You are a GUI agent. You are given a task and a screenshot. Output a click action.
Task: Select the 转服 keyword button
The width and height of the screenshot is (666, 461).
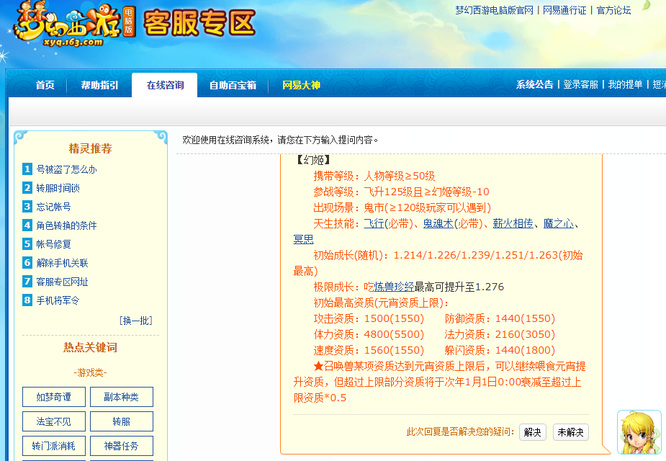[121, 421]
